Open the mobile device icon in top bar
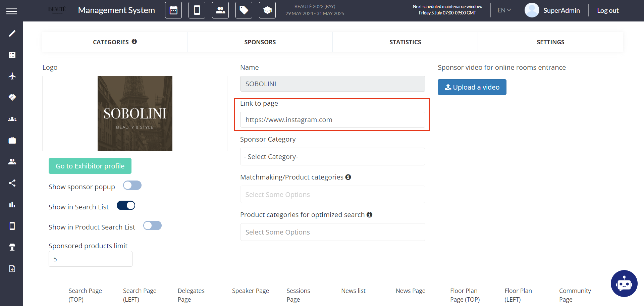The image size is (644, 306). (x=197, y=10)
